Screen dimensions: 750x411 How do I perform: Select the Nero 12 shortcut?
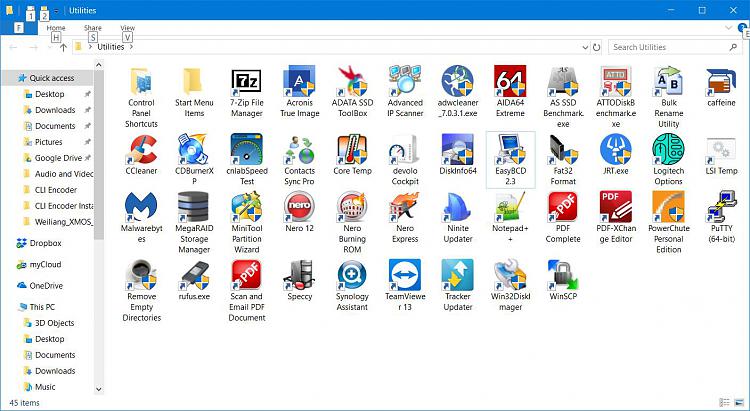pos(299,208)
